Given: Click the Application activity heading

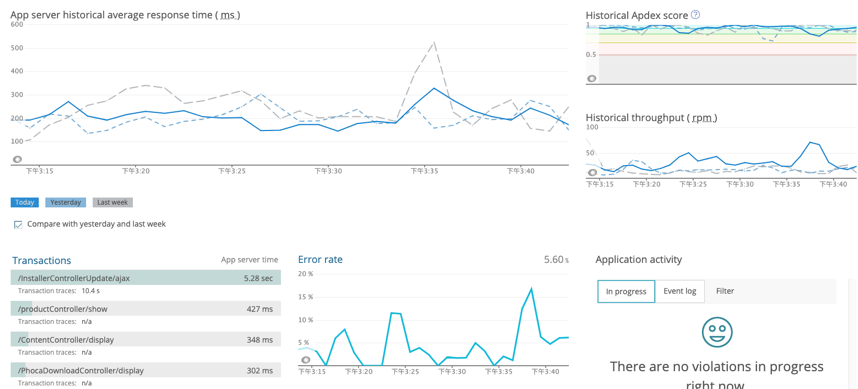Looking at the screenshot, I should point(639,259).
